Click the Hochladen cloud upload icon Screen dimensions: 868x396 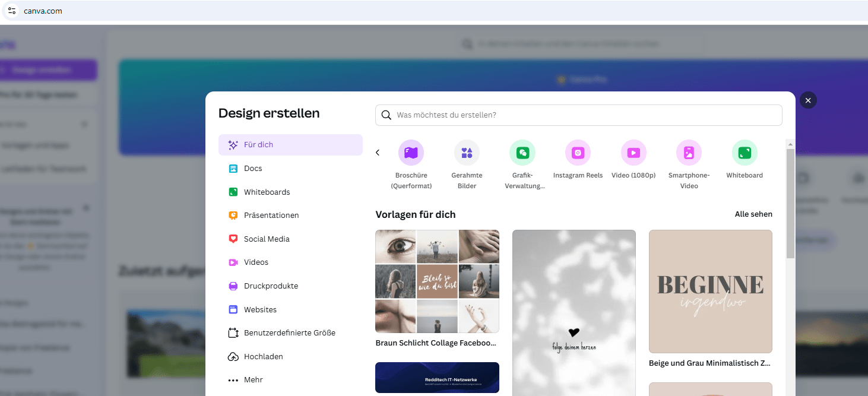(233, 357)
